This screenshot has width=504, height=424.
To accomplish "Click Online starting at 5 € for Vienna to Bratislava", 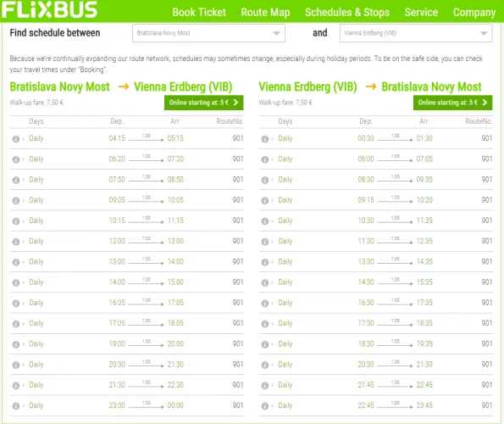I will pyautogui.click(x=452, y=103).
